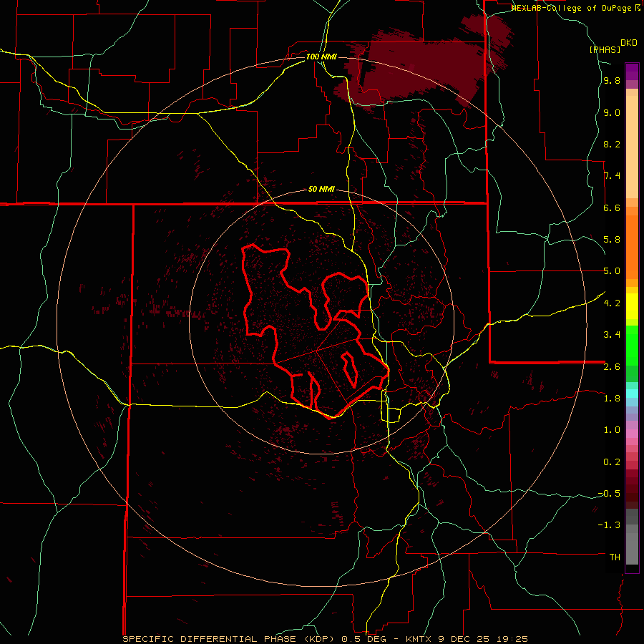Click the 0.2 value on the color scale
The height and width of the screenshot is (644, 644).
coord(612,462)
